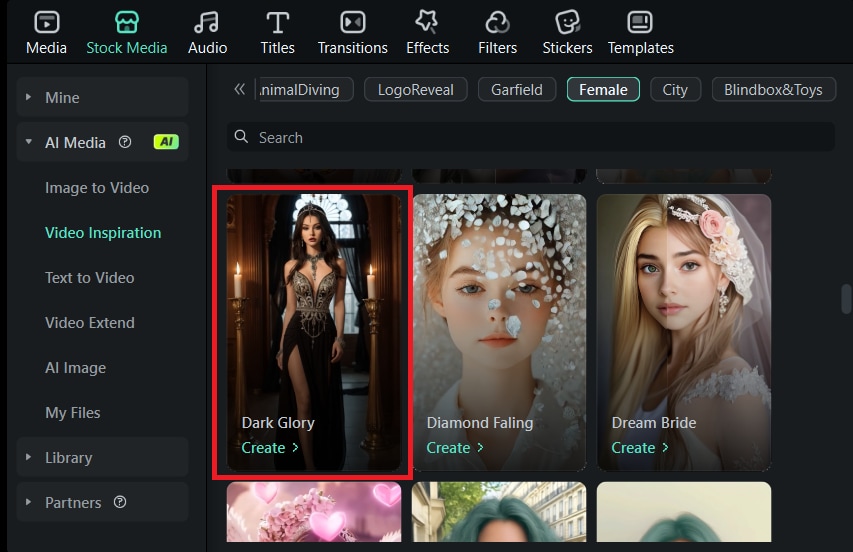Open the Effects star icon
Screen dimensions: 853x552
427,23
